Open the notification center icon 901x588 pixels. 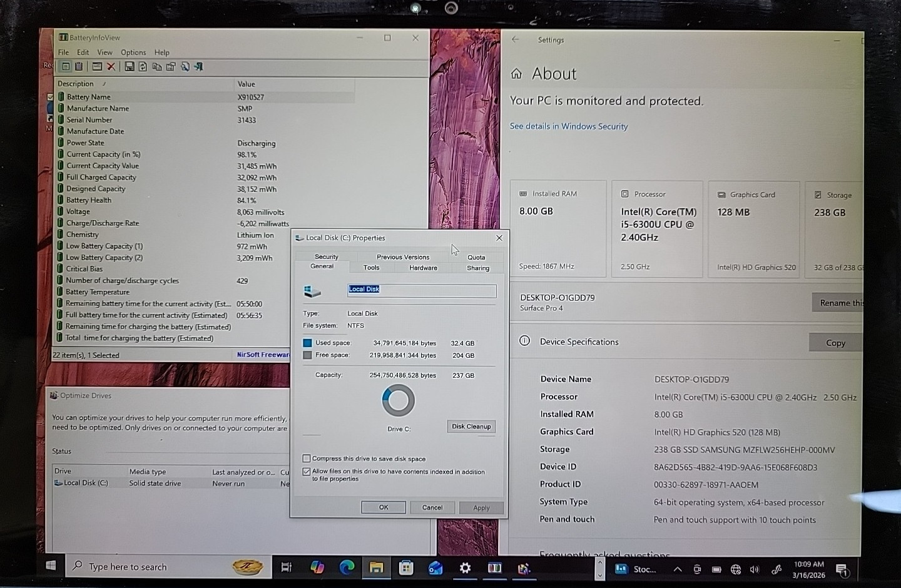point(842,570)
